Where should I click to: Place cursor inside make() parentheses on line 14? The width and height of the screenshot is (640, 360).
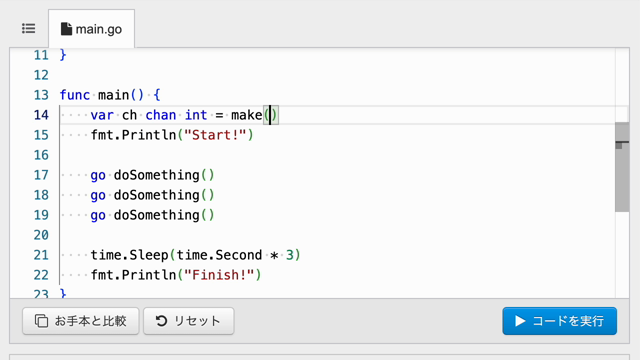(270, 115)
